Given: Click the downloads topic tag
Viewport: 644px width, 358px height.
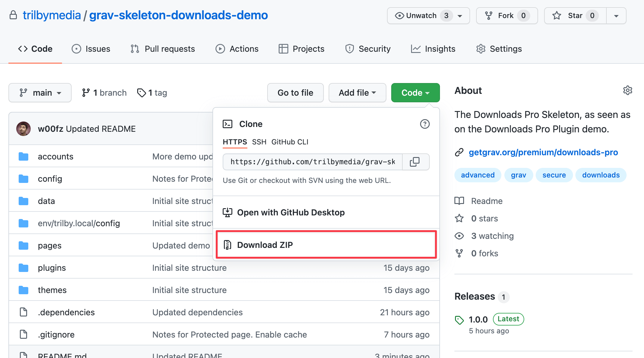Looking at the screenshot, I should pyautogui.click(x=601, y=175).
